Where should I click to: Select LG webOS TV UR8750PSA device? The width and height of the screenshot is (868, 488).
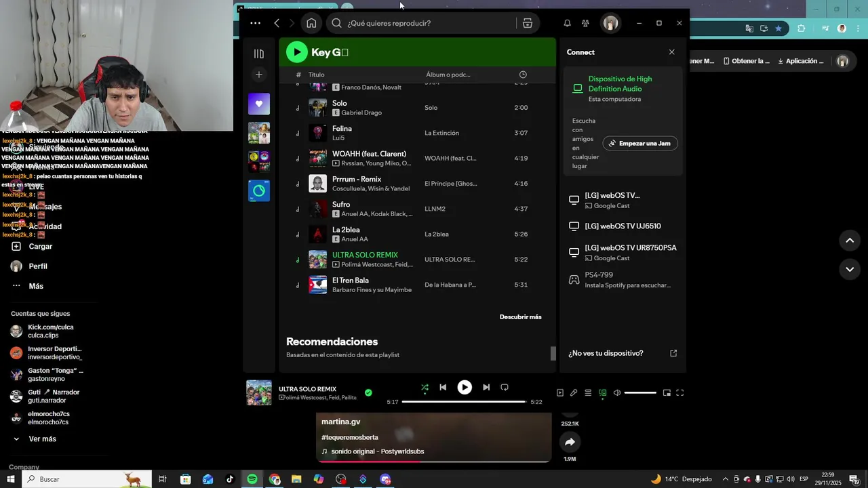(x=623, y=252)
